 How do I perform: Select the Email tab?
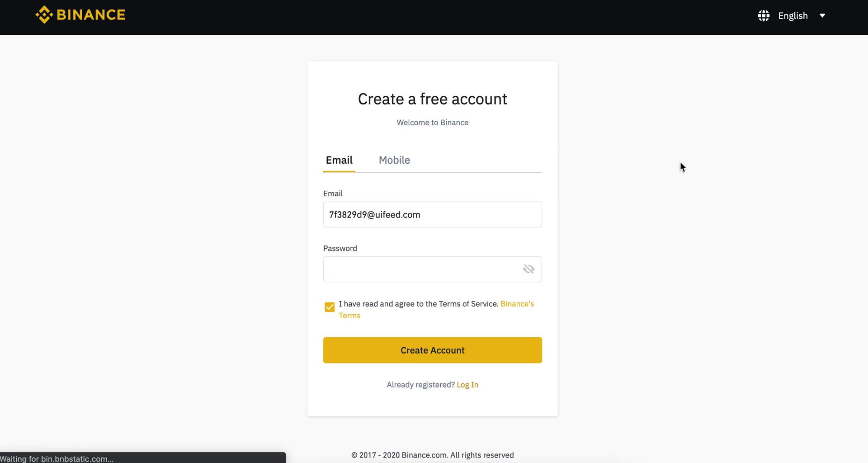pos(339,160)
